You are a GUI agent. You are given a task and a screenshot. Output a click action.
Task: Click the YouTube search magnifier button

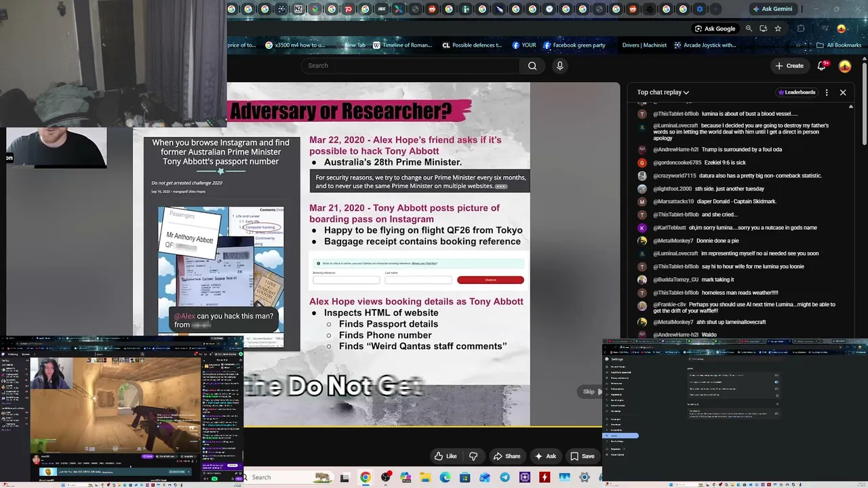point(532,66)
